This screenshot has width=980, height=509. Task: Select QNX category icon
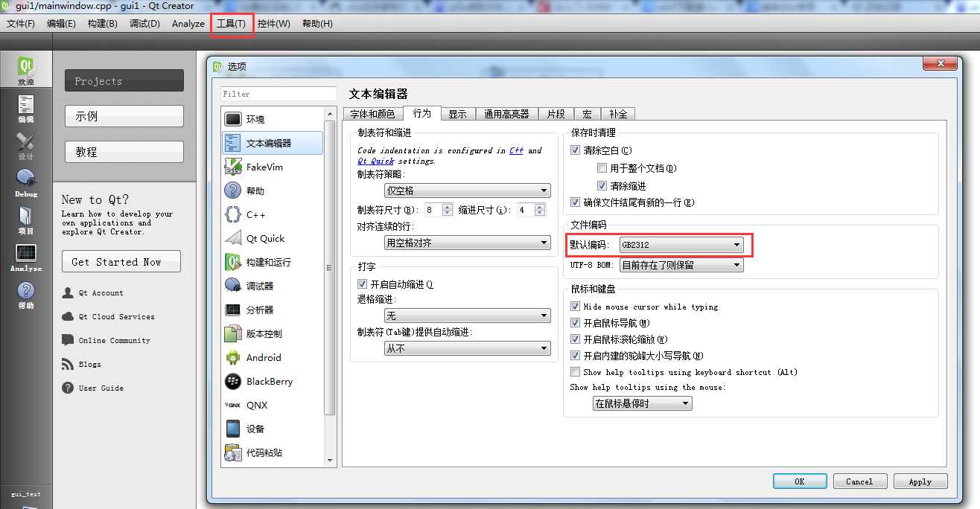pyautogui.click(x=233, y=405)
